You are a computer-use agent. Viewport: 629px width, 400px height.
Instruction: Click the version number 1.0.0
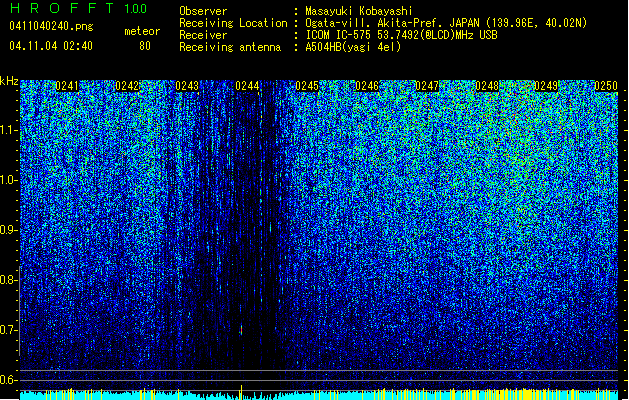coord(136,9)
